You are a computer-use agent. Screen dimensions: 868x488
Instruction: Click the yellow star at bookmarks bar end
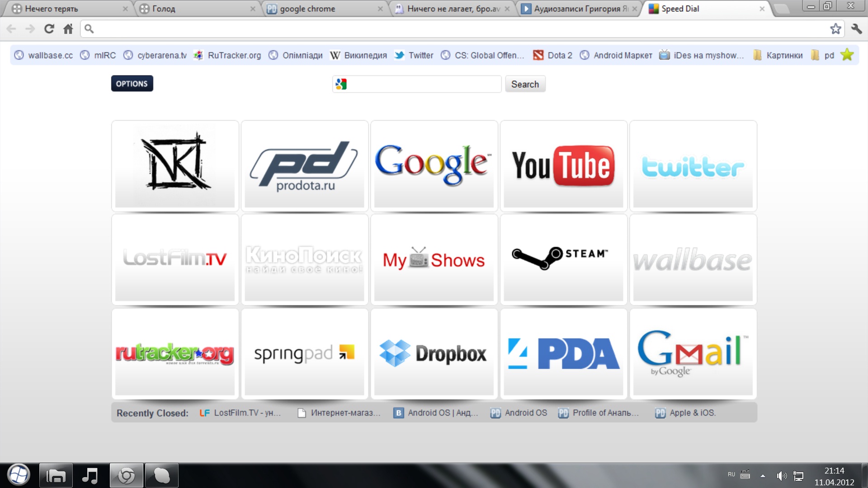[847, 55]
